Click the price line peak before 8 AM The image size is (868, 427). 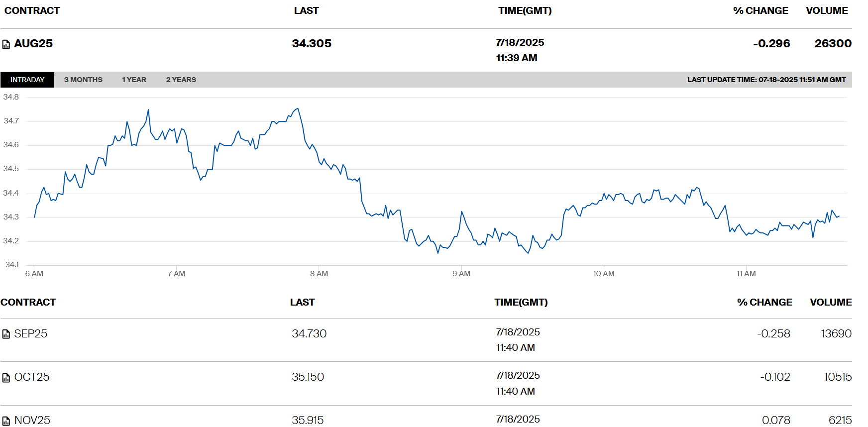point(298,108)
